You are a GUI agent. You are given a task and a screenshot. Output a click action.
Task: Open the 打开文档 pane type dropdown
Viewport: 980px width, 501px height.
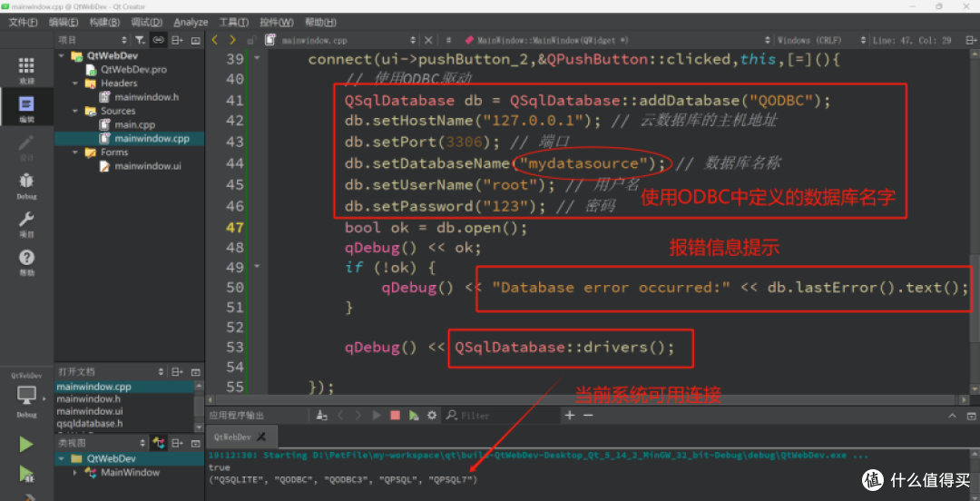coord(161,371)
